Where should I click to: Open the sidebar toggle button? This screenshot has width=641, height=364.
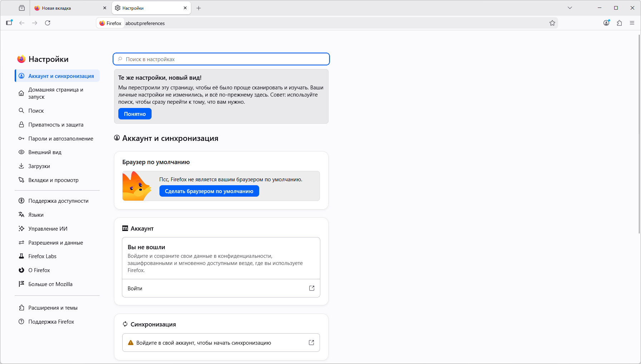pyautogui.click(x=9, y=23)
